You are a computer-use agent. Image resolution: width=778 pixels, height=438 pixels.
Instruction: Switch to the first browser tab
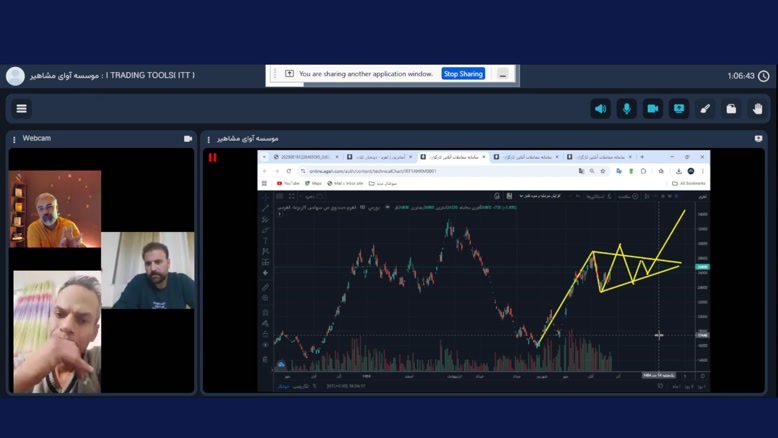(x=304, y=157)
